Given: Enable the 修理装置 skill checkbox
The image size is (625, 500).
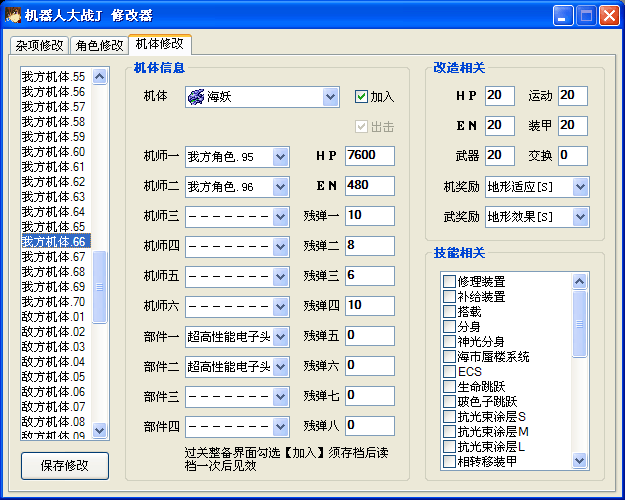Looking at the screenshot, I should pos(449,282).
